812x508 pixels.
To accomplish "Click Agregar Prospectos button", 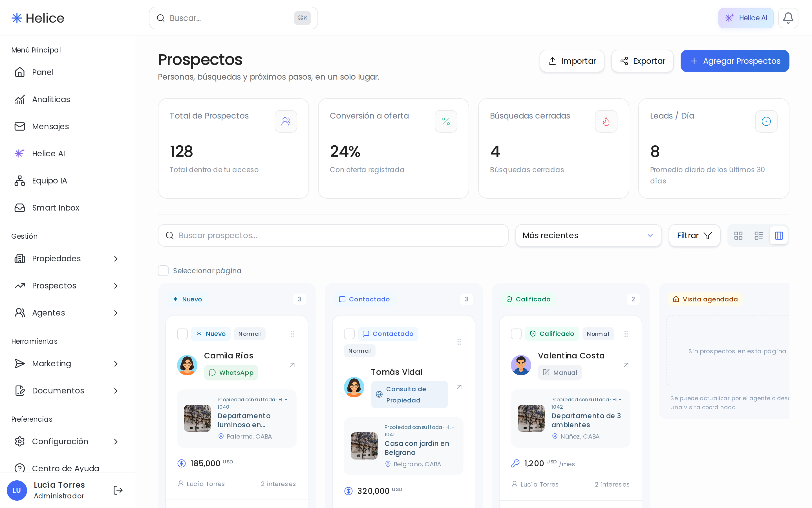I will pyautogui.click(x=735, y=61).
